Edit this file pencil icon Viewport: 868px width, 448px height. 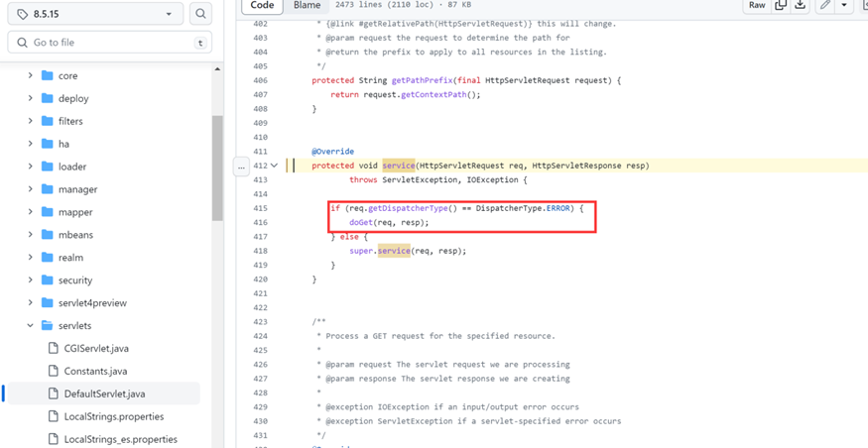(x=824, y=5)
